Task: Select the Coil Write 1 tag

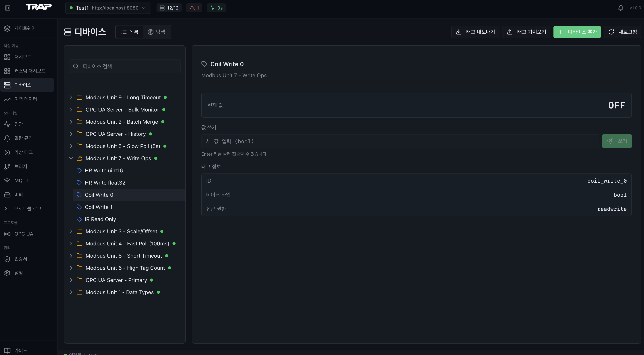Action: coord(99,207)
